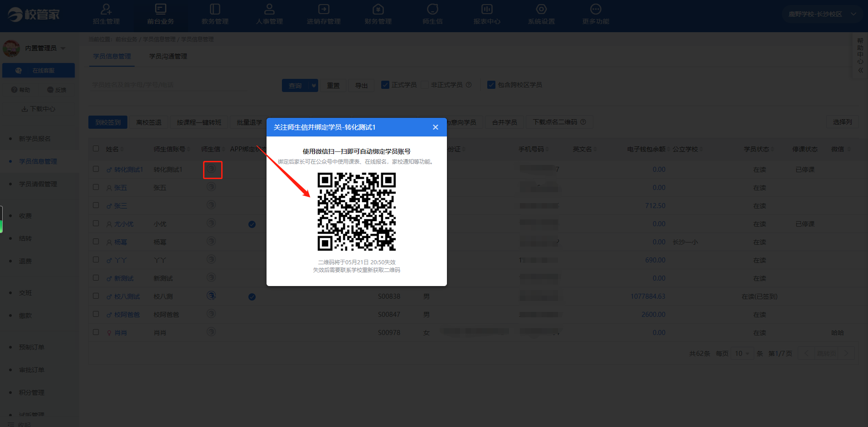Click the 离校签退 button
Screen dimensions: 868x427
149,122
